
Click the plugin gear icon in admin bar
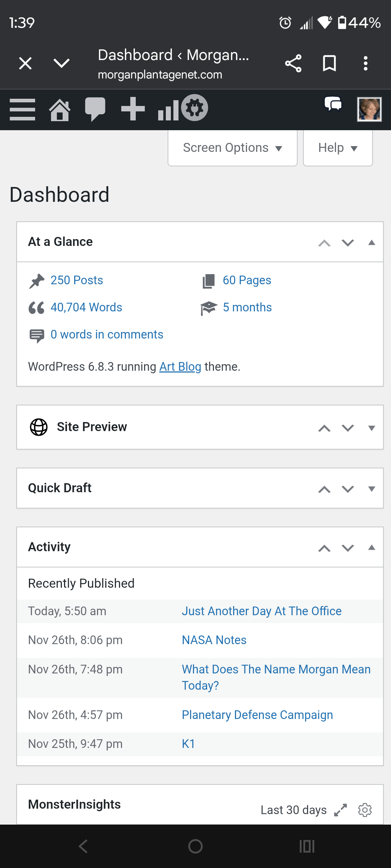pos(195,108)
